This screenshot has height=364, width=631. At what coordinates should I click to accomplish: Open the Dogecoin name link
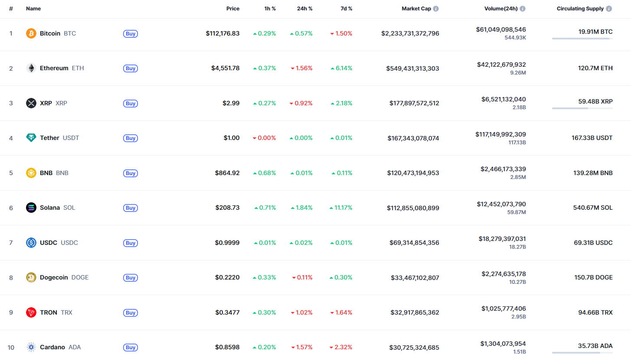tap(54, 277)
